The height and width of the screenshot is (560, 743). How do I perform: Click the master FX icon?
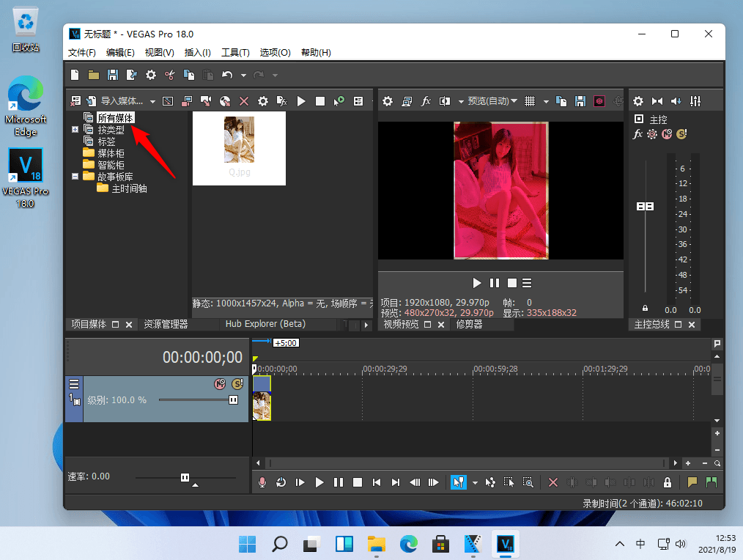[x=637, y=134]
